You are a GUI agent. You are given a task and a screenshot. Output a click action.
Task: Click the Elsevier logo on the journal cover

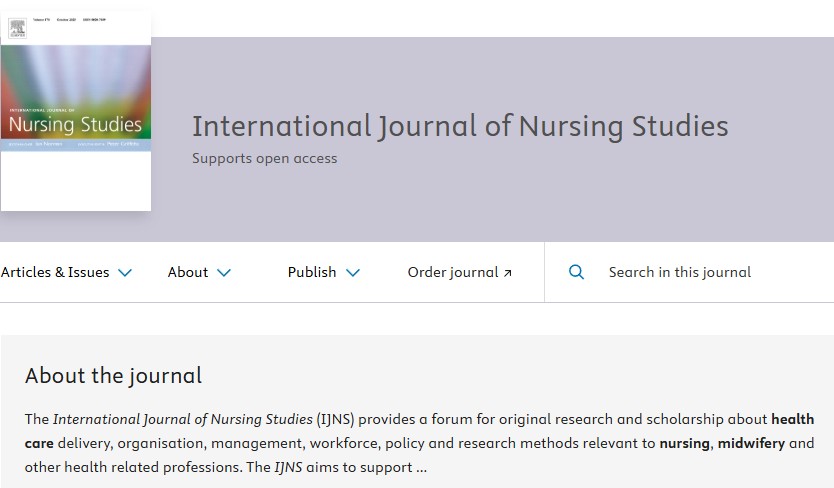click(x=17, y=28)
